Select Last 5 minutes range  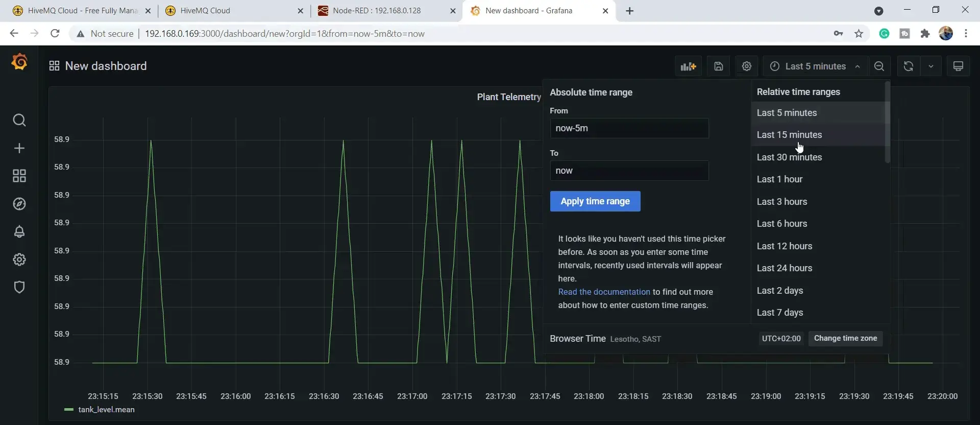pos(818,113)
